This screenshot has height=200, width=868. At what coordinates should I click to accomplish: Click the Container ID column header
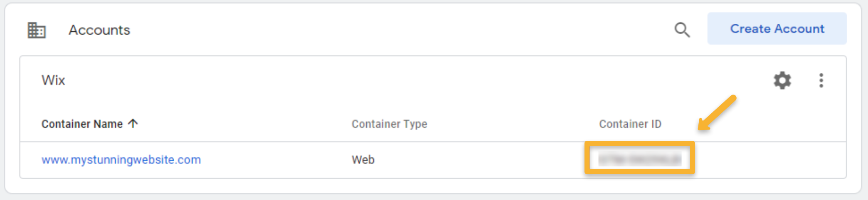point(630,124)
